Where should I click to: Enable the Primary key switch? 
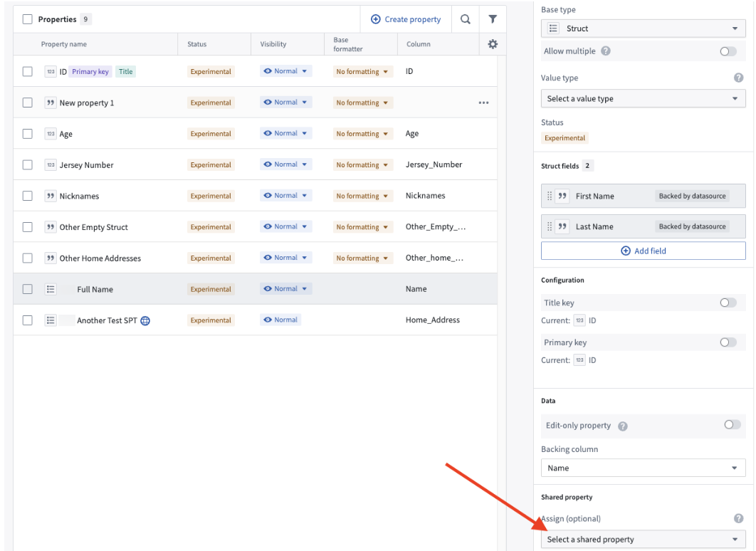coord(728,342)
